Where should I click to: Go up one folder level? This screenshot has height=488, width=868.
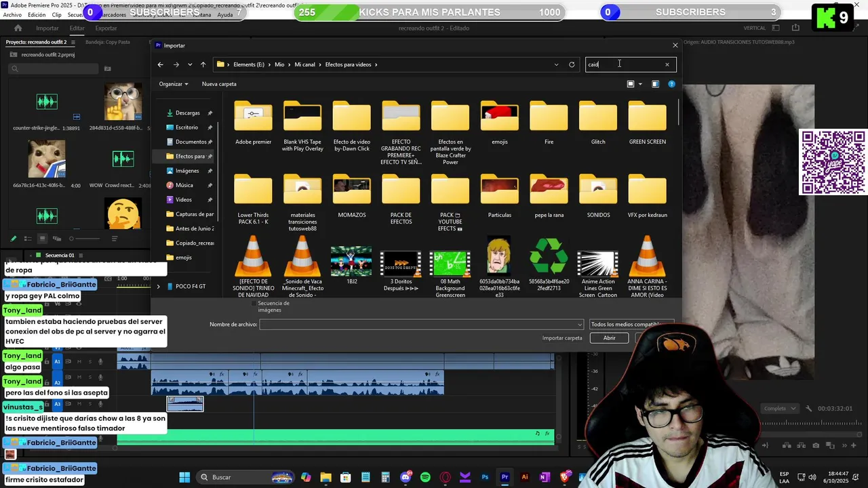point(203,64)
